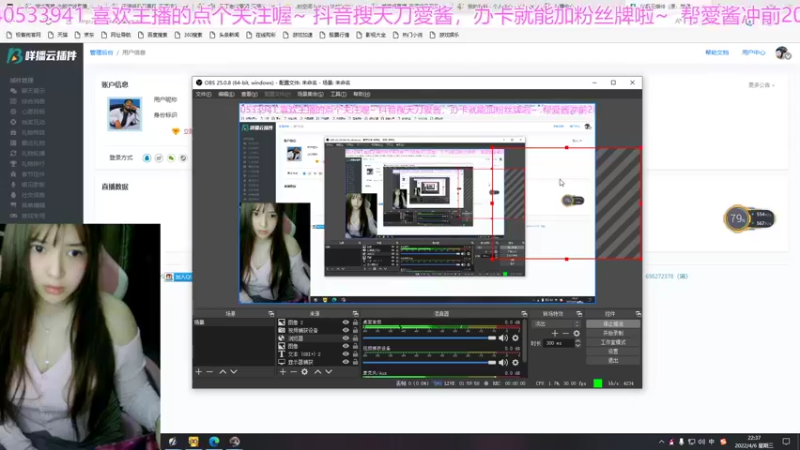Move scene down in Scenes panel
800x450 pixels.
coord(234,372)
